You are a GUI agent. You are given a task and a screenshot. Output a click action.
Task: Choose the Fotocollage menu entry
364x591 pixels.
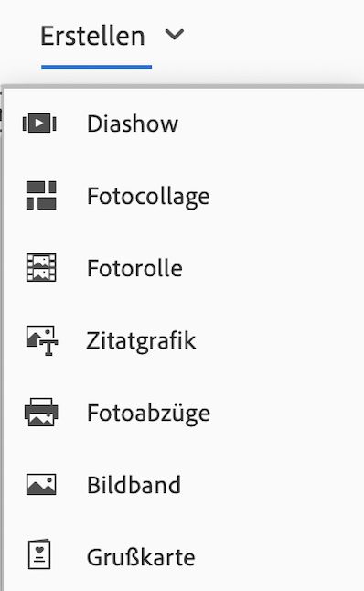[184, 196]
